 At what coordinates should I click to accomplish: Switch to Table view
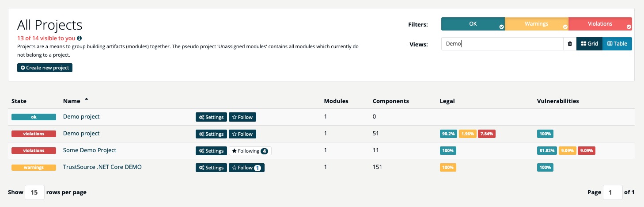[617, 44]
